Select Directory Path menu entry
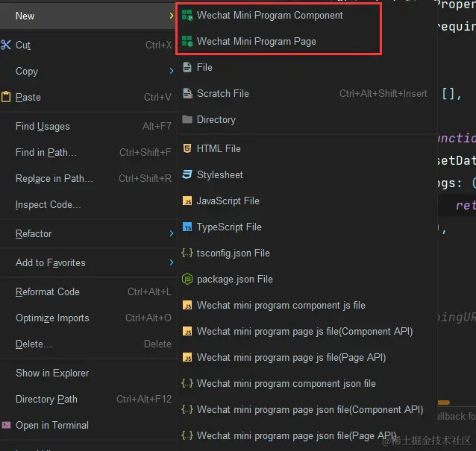The width and height of the screenshot is (476, 451). [x=88, y=399]
